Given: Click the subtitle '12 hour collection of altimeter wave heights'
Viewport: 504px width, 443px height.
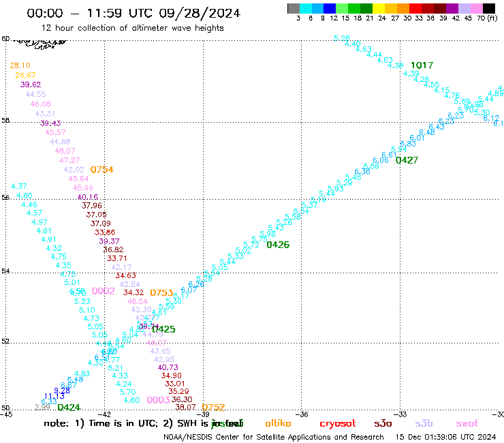Looking at the screenshot, I should tap(132, 28).
